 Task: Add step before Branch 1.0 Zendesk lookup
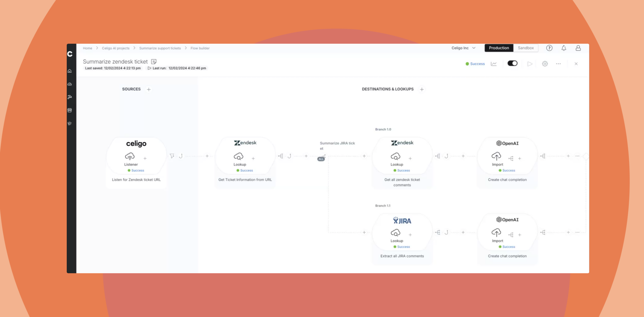click(364, 156)
